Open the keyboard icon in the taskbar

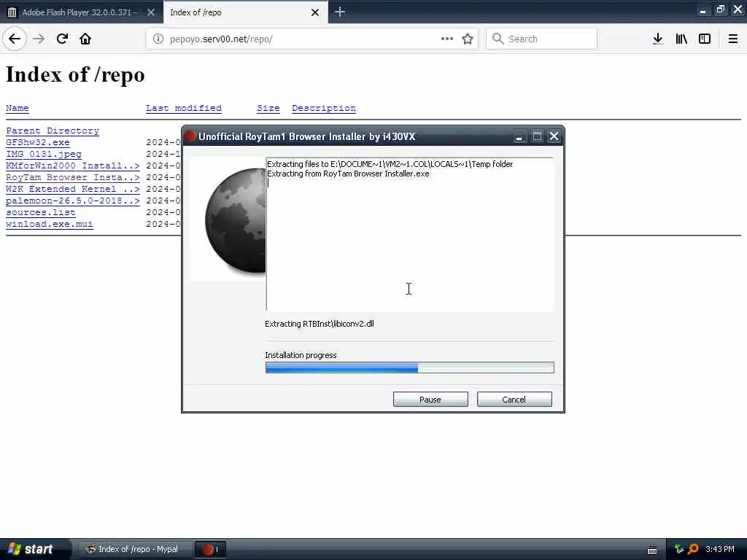coord(652,550)
